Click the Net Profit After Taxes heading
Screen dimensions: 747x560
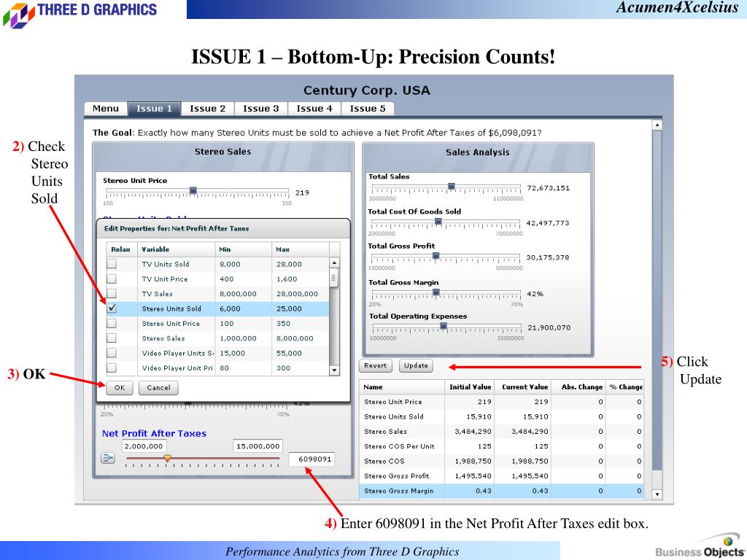point(155,433)
